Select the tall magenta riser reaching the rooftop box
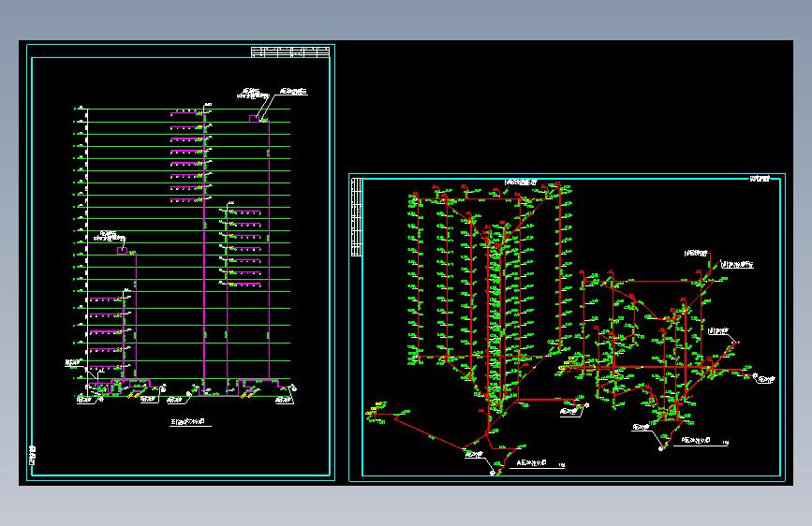The width and height of the screenshot is (812, 526). 269,251
